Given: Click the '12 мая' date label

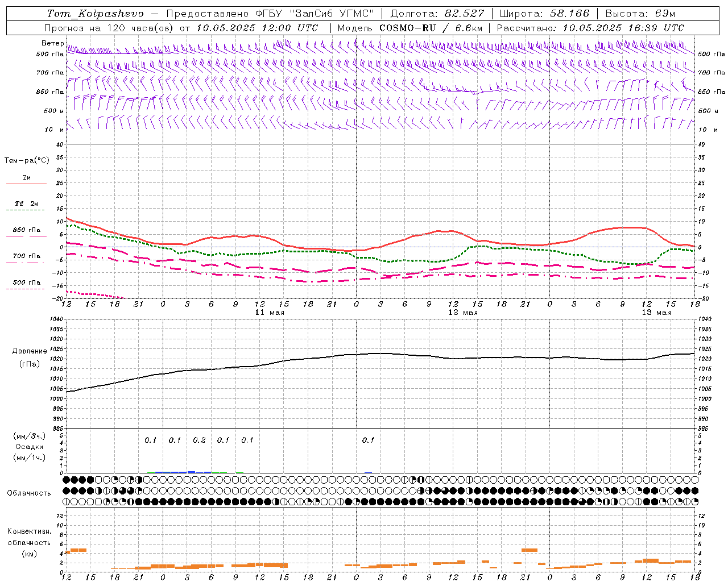Looking at the screenshot, I should 462,313.
